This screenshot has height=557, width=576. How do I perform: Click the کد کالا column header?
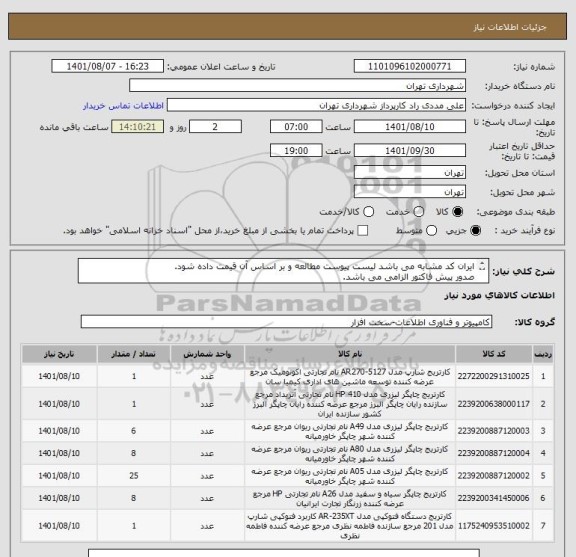pyautogui.click(x=494, y=354)
